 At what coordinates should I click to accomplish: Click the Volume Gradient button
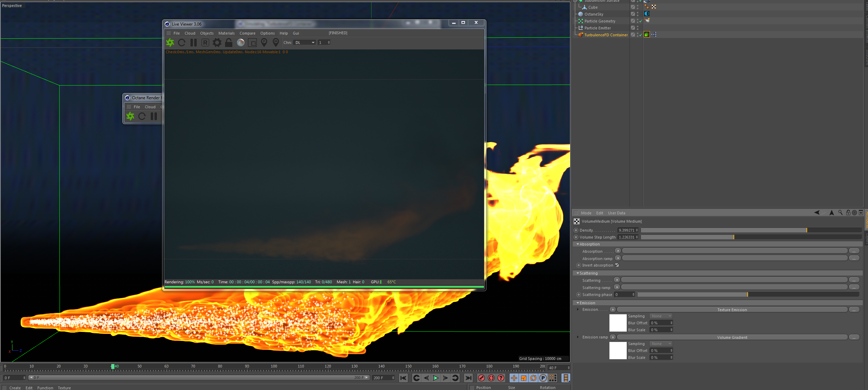[x=732, y=337]
